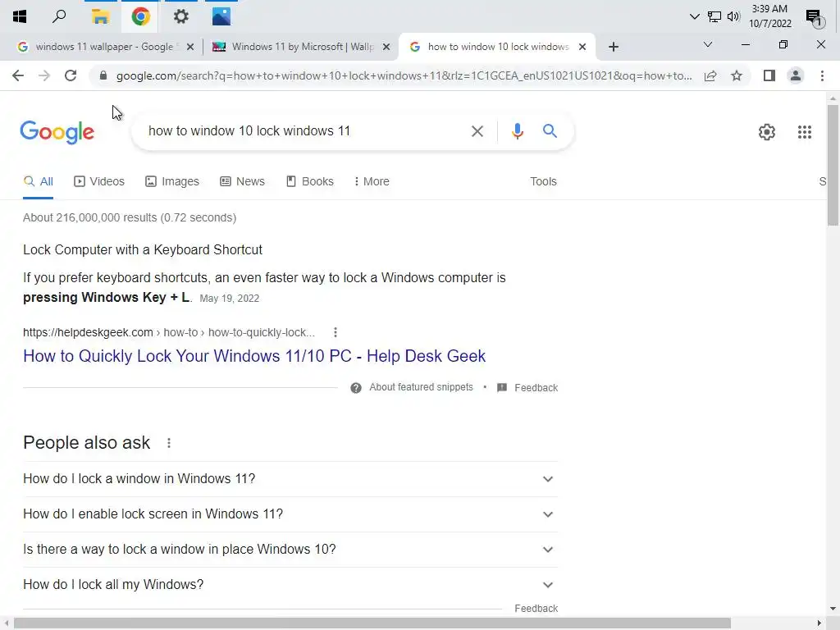Show the clock and date flyout
Screen dimensions: 840x630
click(x=769, y=16)
